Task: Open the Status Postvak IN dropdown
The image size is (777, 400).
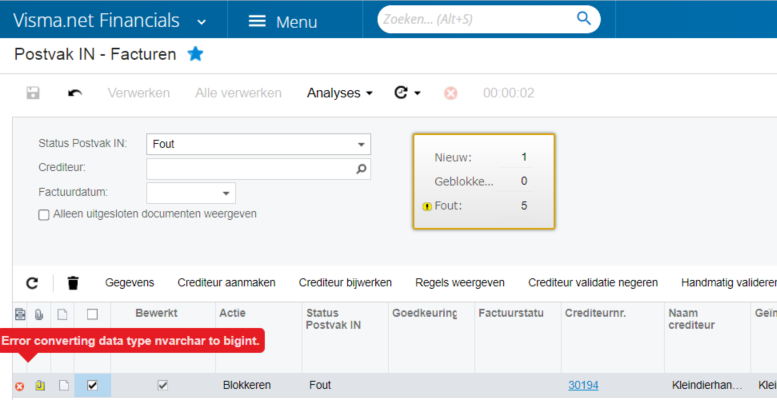Action: (361, 145)
